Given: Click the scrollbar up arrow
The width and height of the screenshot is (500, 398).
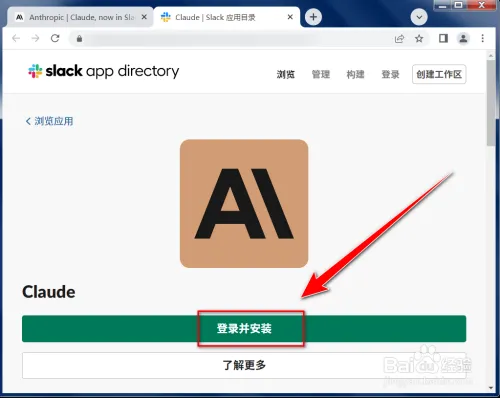Looking at the screenshot, I should click(x=491, y=55).
